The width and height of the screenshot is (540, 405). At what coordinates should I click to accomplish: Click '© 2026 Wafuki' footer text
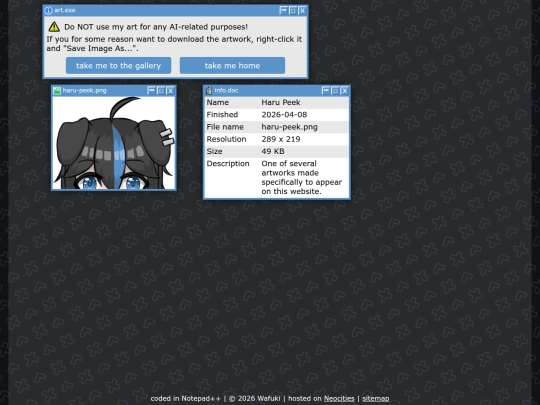(254, 398)
